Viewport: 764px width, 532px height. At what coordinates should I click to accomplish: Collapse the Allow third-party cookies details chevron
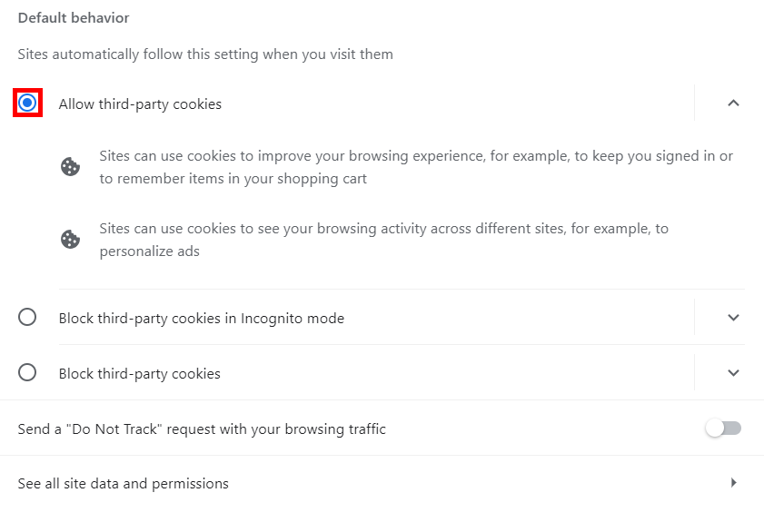(733, 103)
